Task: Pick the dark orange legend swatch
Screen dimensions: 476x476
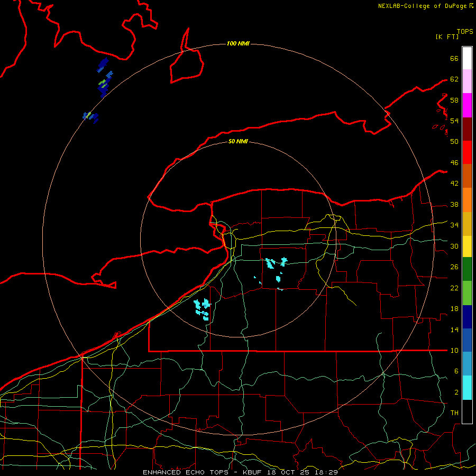Action: click(x=467, y=176)
